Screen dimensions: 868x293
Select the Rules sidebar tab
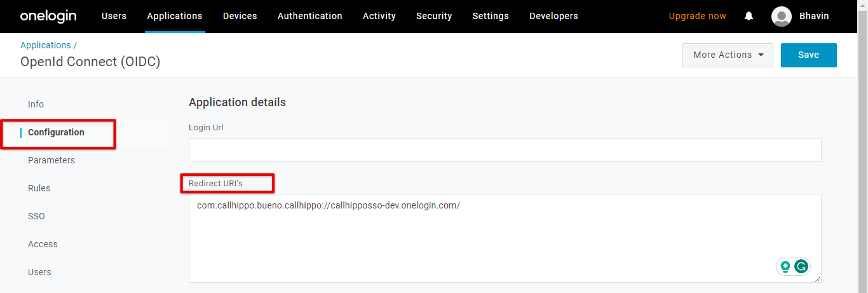39,188
